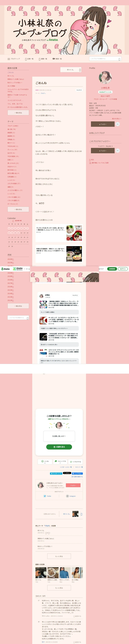Expand the 2023年 monthly archive
This screenshot has width=129, height=644.
point(11,263)
